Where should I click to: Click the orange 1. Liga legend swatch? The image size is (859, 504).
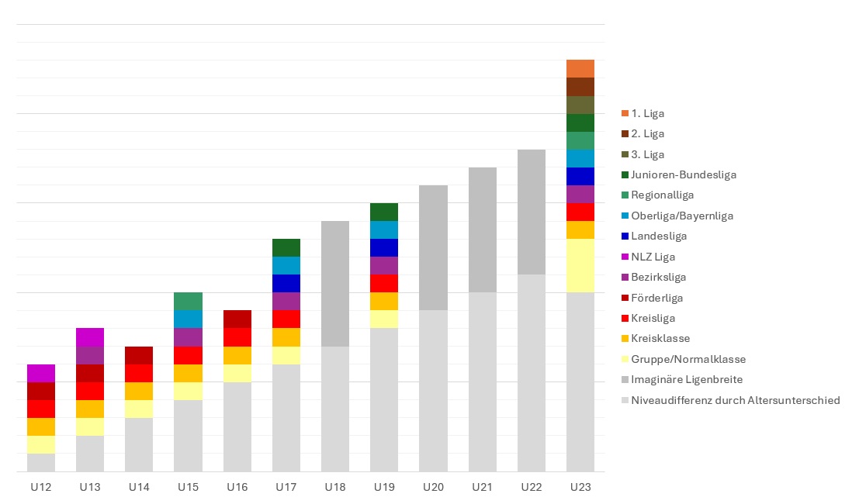[x=625, y=113]
